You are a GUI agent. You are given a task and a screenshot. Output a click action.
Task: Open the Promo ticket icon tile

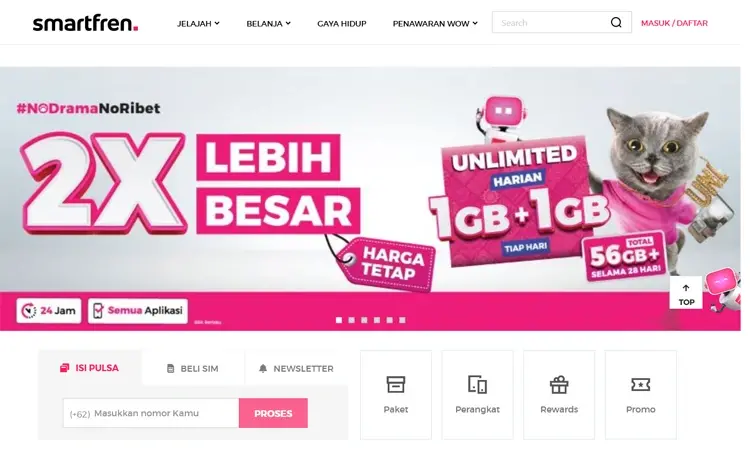640,395
